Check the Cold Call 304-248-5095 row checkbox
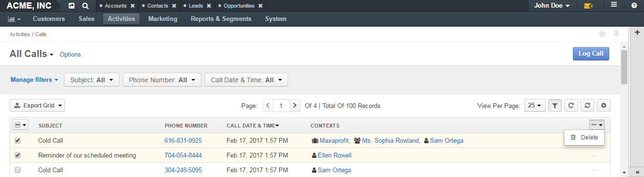 click(18, 170)
